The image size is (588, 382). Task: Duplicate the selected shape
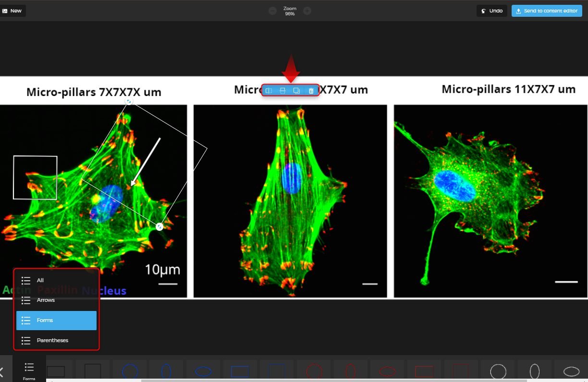pyautogui.click(x=296, y=91)
